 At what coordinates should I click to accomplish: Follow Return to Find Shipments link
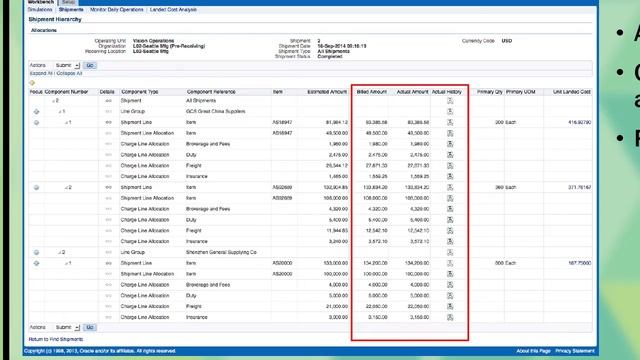(x=56, y=339)
